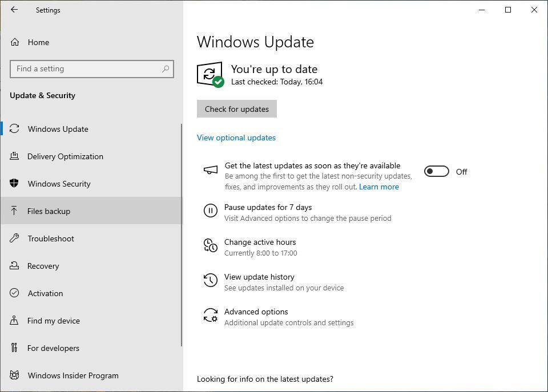Click the pause updates circle icon
This screenshot has height=392, width=548.
click(211, 211)
